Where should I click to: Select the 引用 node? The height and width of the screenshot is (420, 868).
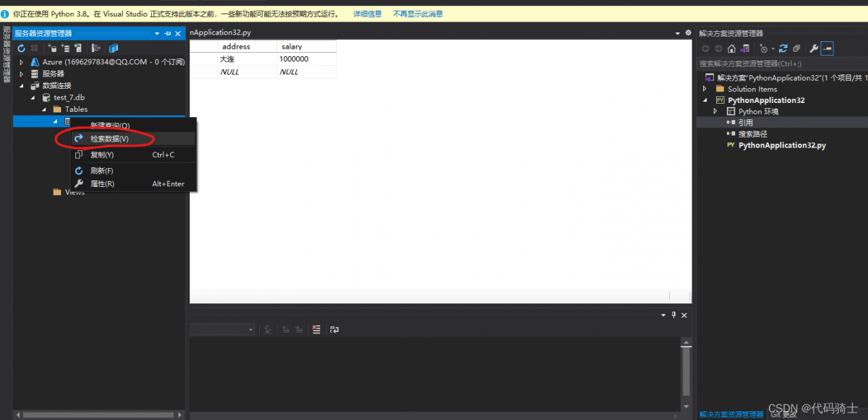pos(745,123)
